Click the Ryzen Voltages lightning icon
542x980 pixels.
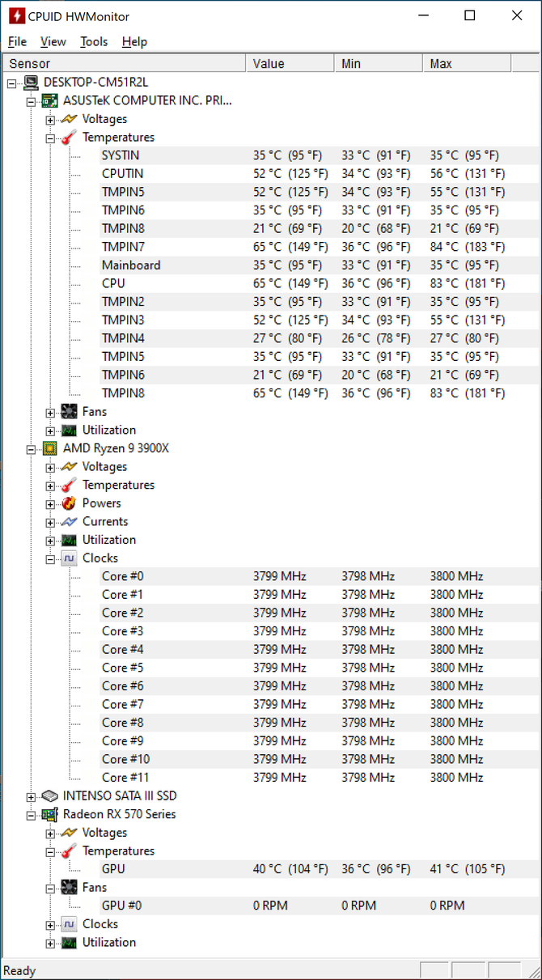pyautogui.click(x=70, y=467)
